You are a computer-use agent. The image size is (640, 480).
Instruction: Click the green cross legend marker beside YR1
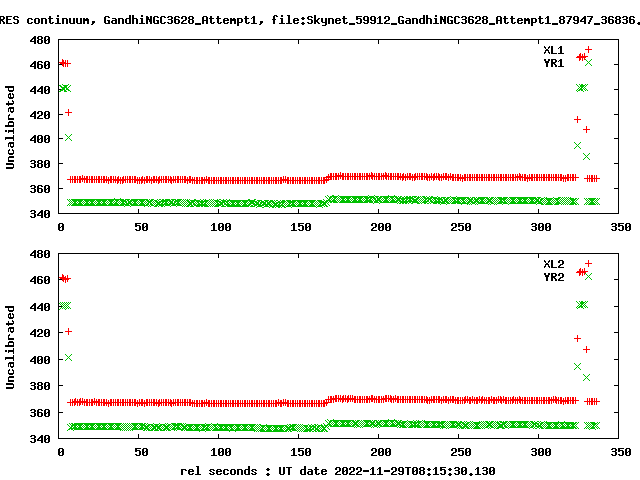[588, 62]
